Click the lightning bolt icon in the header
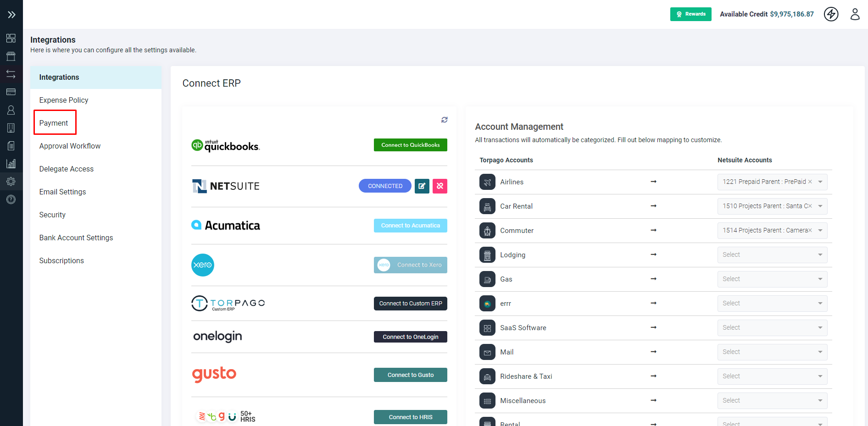Screen dimensions: 868x426 click(x=831, y=14)
